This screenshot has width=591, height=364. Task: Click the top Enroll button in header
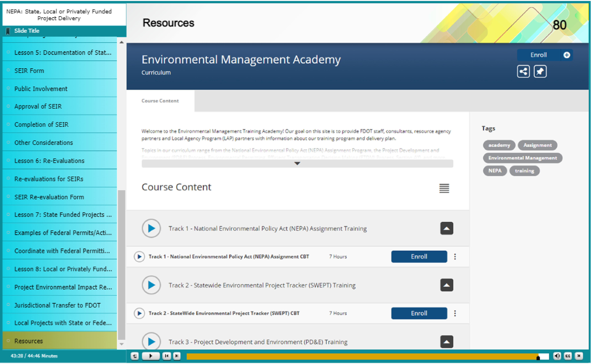point(539,55)
